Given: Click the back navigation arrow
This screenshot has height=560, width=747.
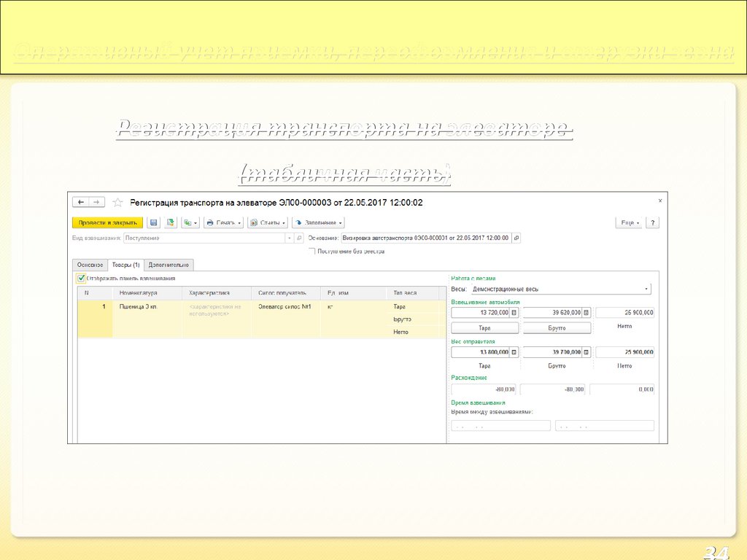Looking at the screenshot, I should [x=81, y=202].
